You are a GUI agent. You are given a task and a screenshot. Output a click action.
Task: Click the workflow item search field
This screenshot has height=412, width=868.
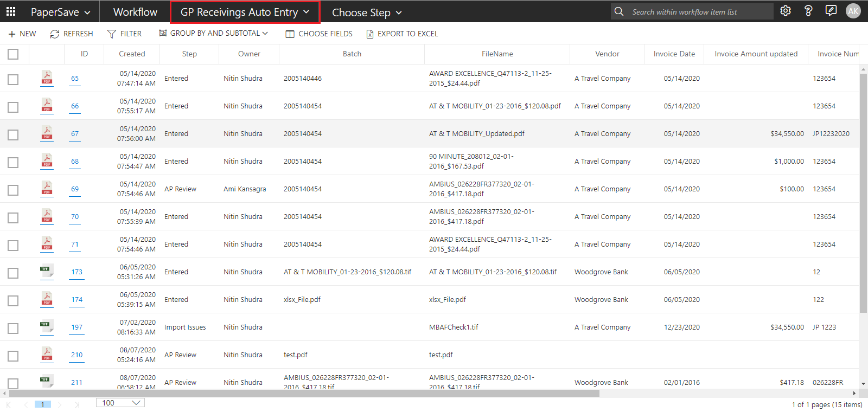tap(700, 12)
